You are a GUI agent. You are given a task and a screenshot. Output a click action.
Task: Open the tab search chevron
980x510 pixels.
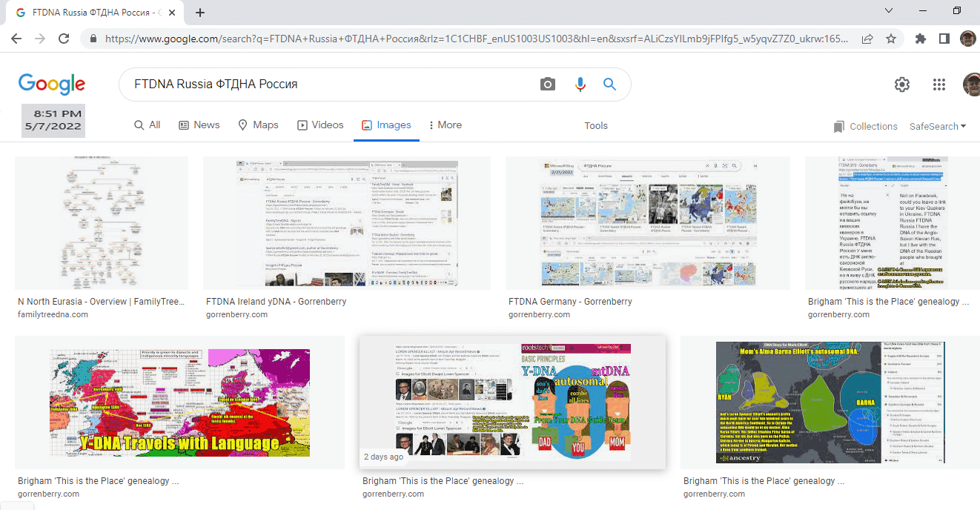pyautogui.click(x=890, y=10)
